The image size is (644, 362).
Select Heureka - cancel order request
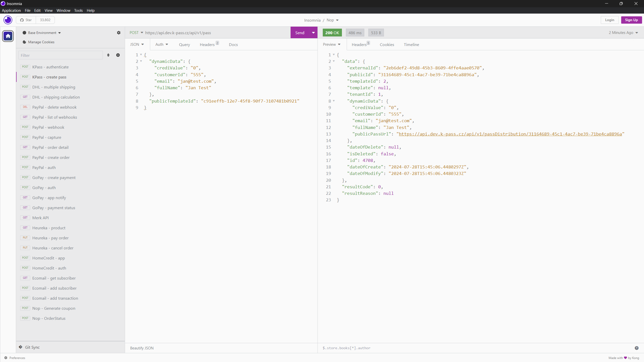pyautogui.click(x=70, y=248)
